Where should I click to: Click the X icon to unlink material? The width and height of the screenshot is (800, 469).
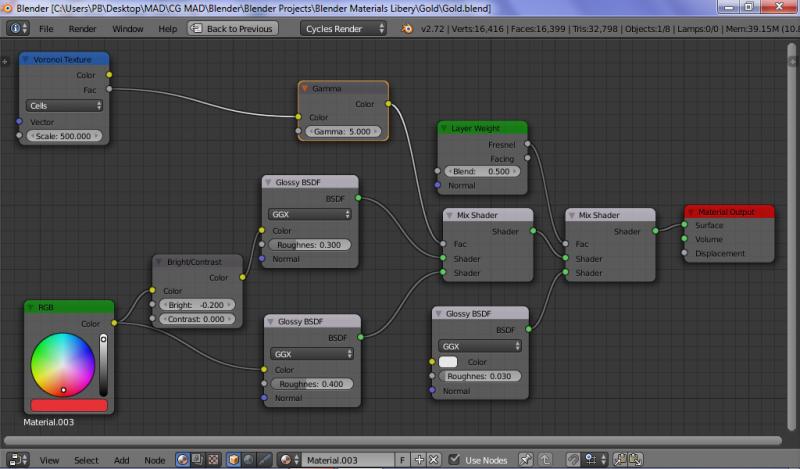(434, 460)
